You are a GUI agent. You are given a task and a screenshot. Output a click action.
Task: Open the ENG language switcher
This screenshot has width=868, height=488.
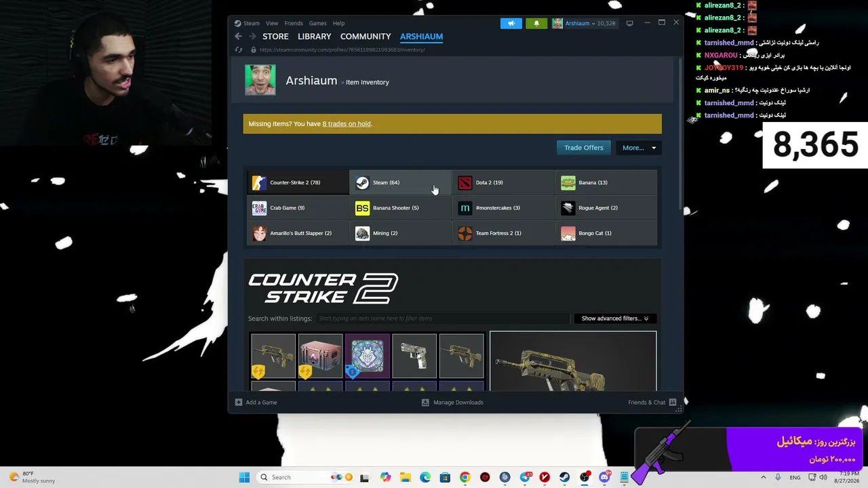tap(795, 477)
